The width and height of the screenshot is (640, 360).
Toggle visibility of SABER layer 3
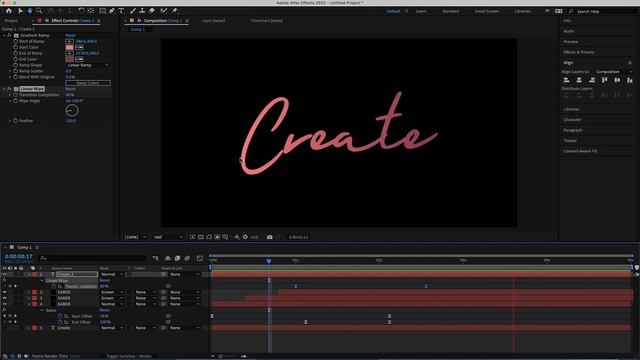[4, 298]
